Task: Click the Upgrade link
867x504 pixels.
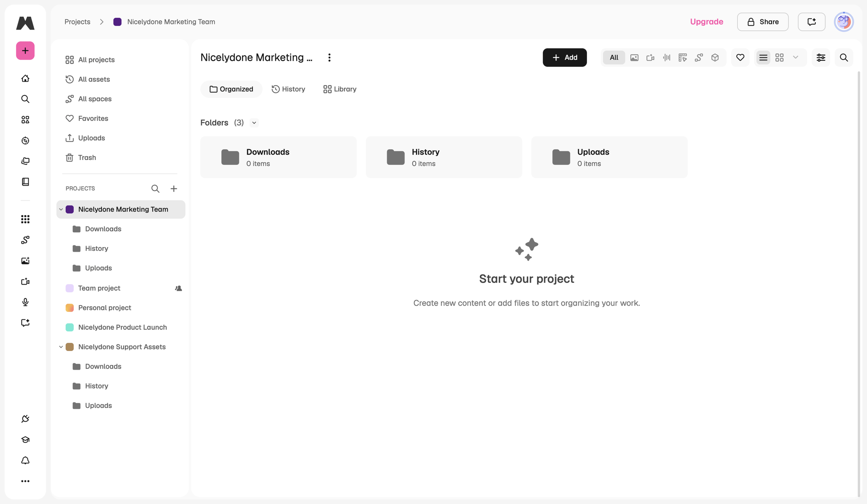Action: coord(707,22)
